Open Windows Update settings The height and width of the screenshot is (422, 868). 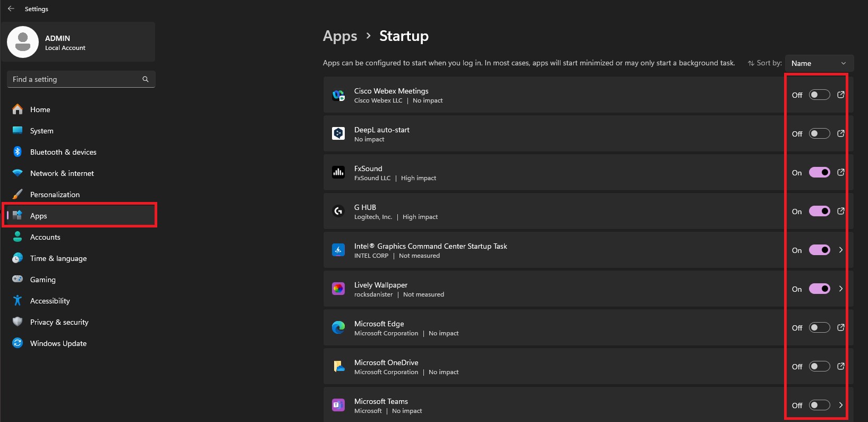(81, 343)
